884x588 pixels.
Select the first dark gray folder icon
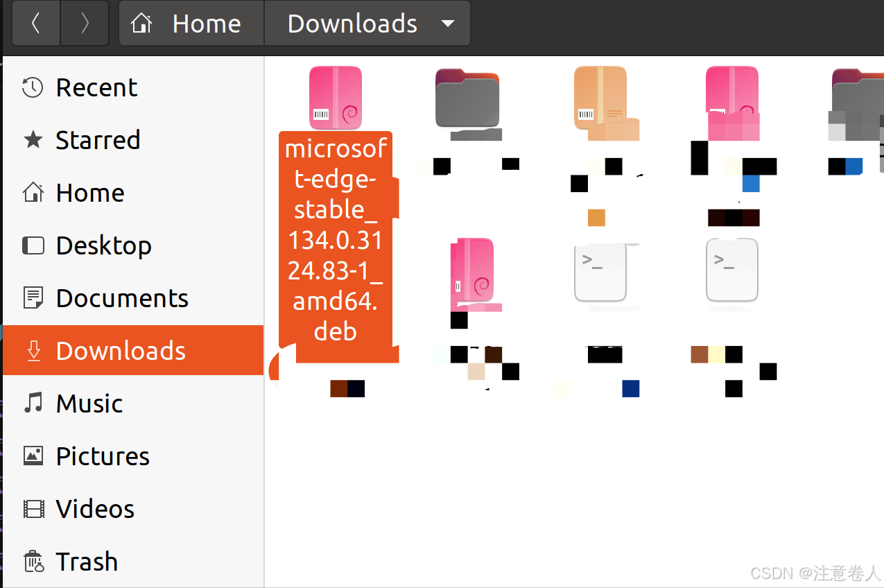(x=467, y=98)
